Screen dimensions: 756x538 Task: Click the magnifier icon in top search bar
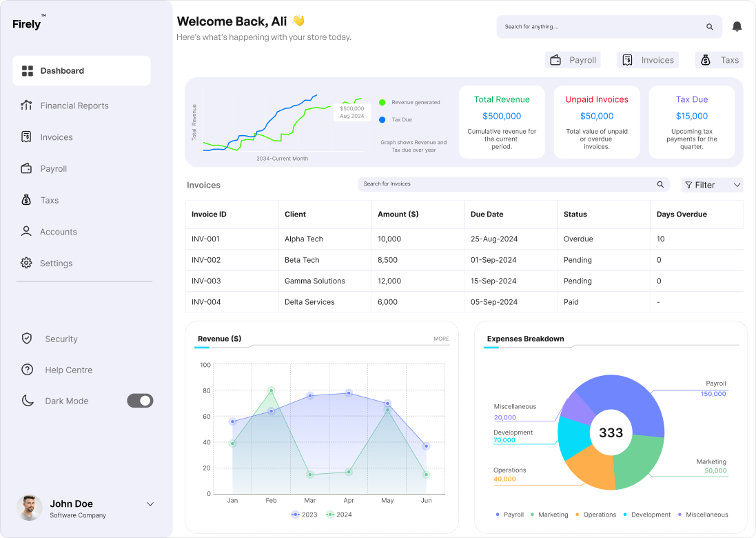coord(709,27)
